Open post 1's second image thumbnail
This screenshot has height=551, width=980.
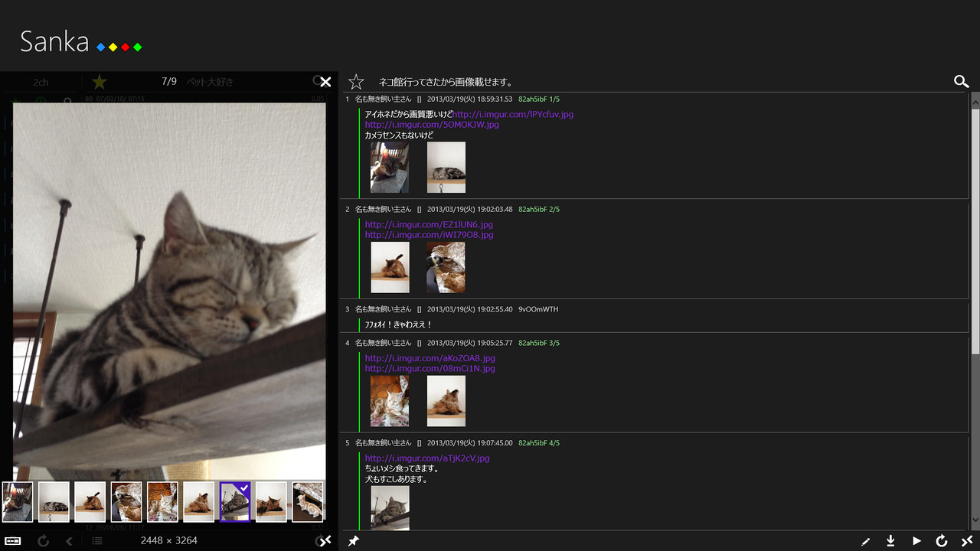pos(446,167)
